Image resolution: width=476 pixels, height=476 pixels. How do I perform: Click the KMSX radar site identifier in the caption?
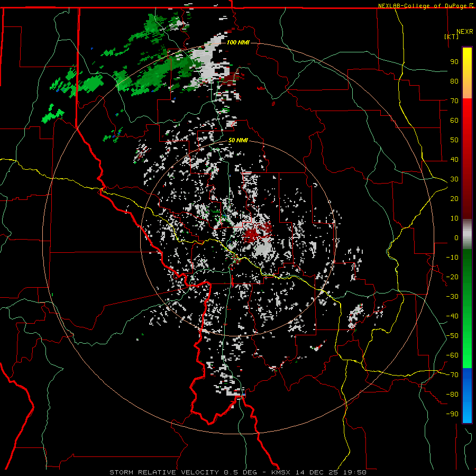(281, 472)
